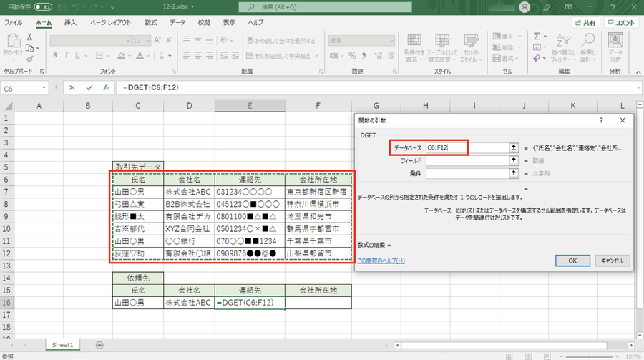The height and width of the screenshot is (360, 644).
Task: Click the フィールド input box
Action: [465, 161]
